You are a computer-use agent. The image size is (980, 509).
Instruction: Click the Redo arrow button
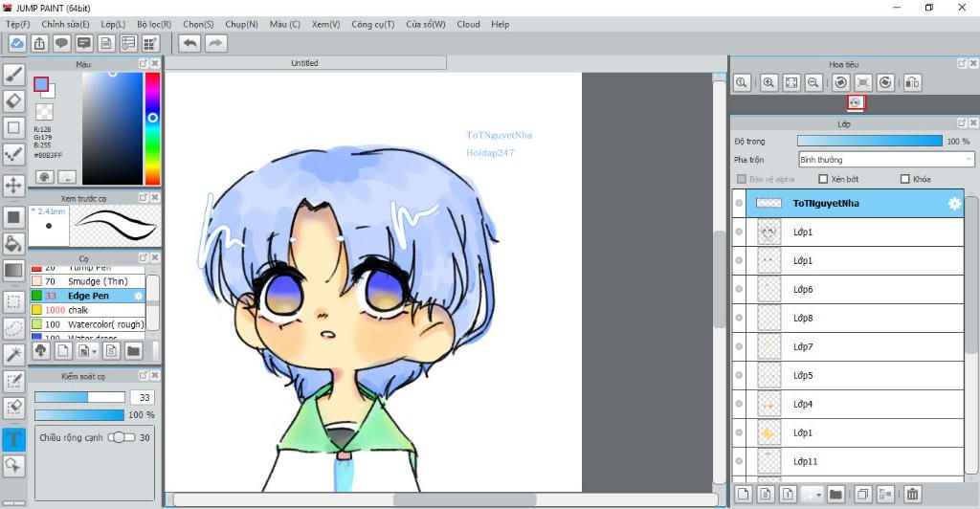pyautogui.click(x=215, y=43)
